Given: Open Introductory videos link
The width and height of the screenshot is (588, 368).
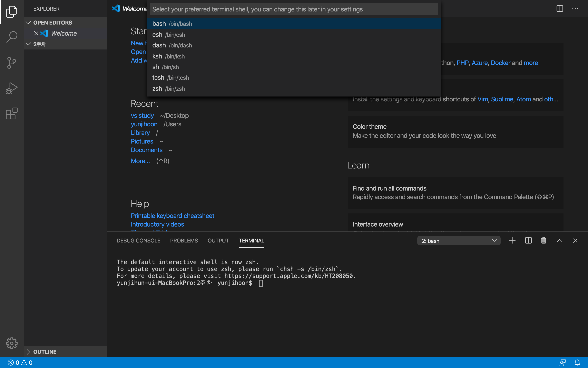Looking at the screenshot, I should [157, 224].
